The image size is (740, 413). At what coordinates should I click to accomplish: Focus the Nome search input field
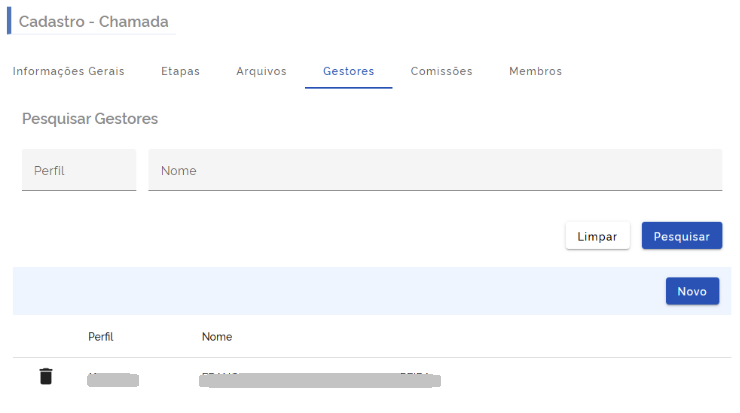pos(435,170)
